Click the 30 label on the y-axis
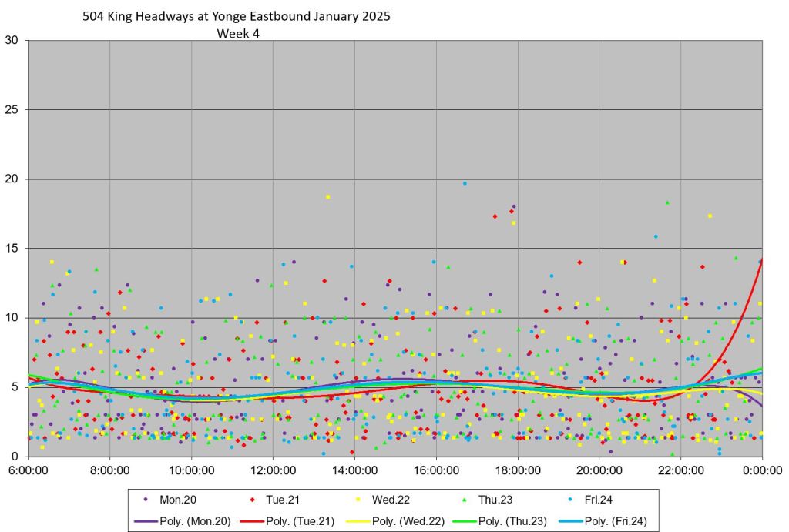 (x=12, y=40)
